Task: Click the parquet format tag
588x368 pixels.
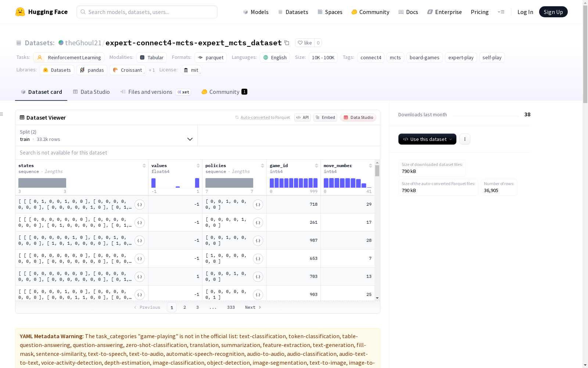Action: [x=211, y=57]
